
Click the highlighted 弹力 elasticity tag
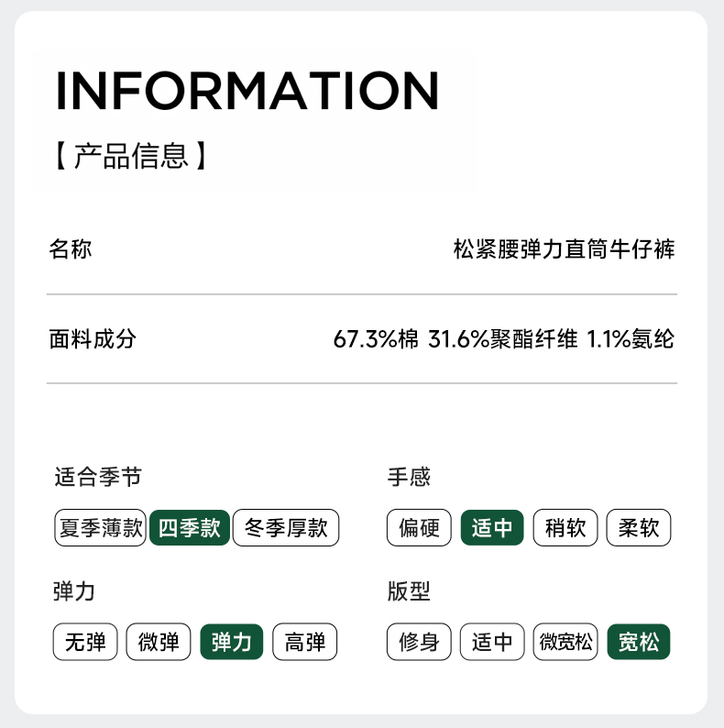(232, 642)
